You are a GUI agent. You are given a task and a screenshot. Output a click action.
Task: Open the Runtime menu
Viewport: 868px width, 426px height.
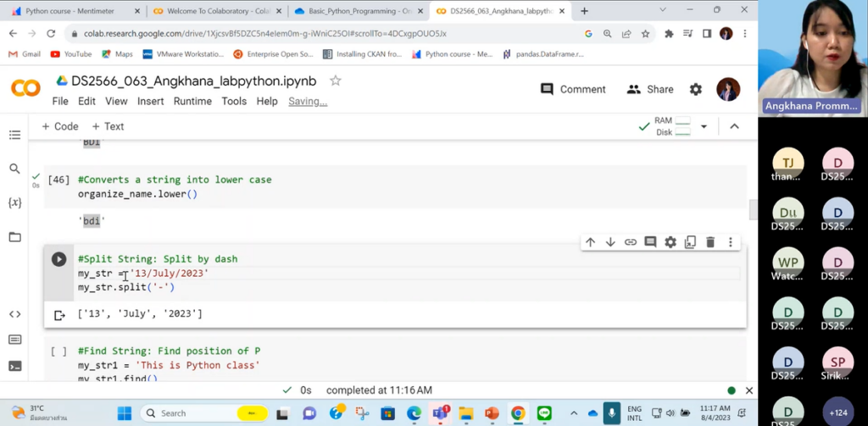click(192, 101)
